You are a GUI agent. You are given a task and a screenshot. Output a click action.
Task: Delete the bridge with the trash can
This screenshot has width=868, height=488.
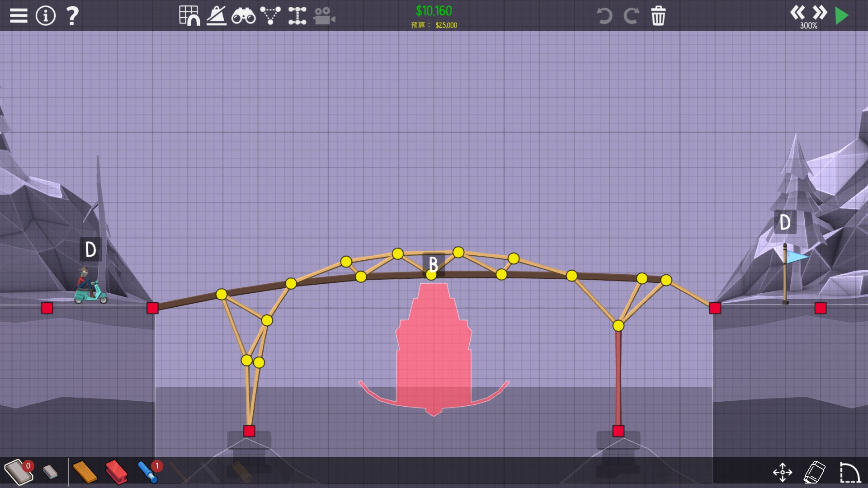[658, 16]
